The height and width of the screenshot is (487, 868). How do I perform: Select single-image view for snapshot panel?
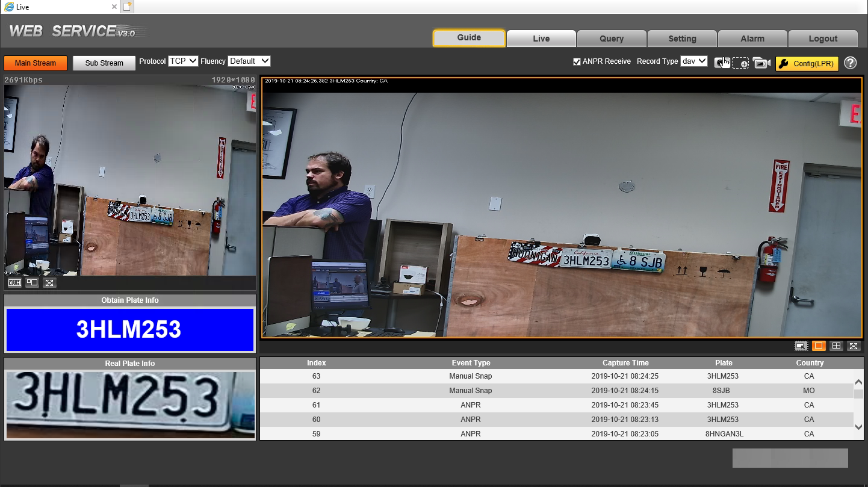click(x=818, y=346)
